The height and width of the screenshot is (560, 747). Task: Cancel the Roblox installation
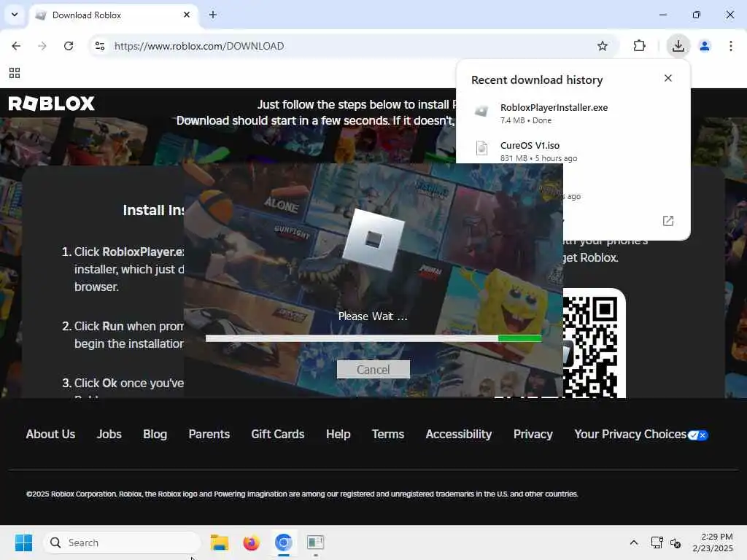point(373,370)
